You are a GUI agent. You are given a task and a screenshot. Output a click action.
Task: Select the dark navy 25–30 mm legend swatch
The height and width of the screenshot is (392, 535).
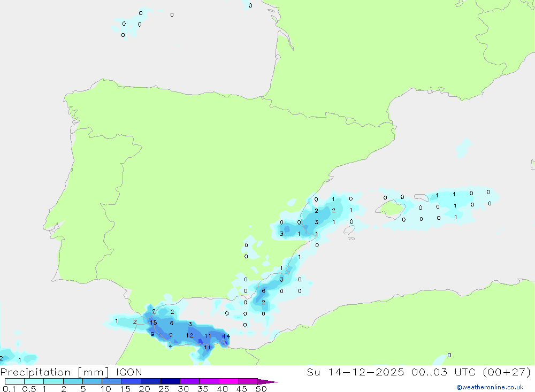click(170, 381)
